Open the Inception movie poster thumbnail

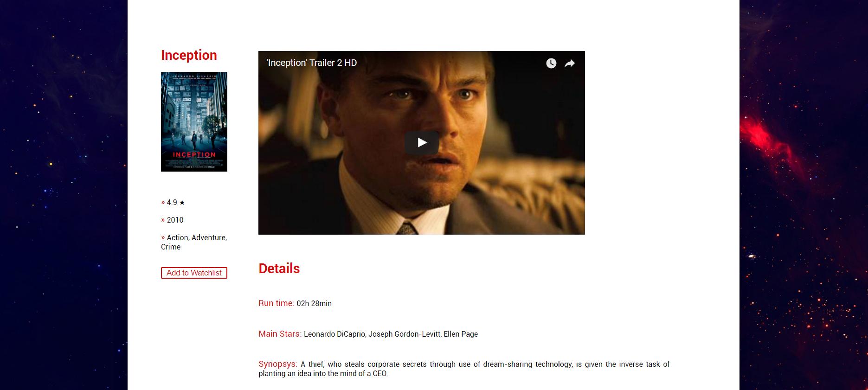(x=194, y=121)
